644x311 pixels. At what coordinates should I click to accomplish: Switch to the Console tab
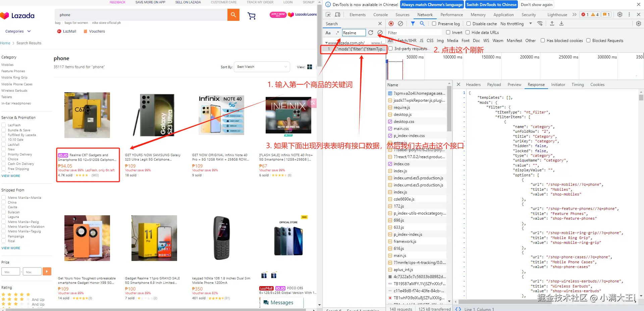pyautogui.click(x=381, y=14)
